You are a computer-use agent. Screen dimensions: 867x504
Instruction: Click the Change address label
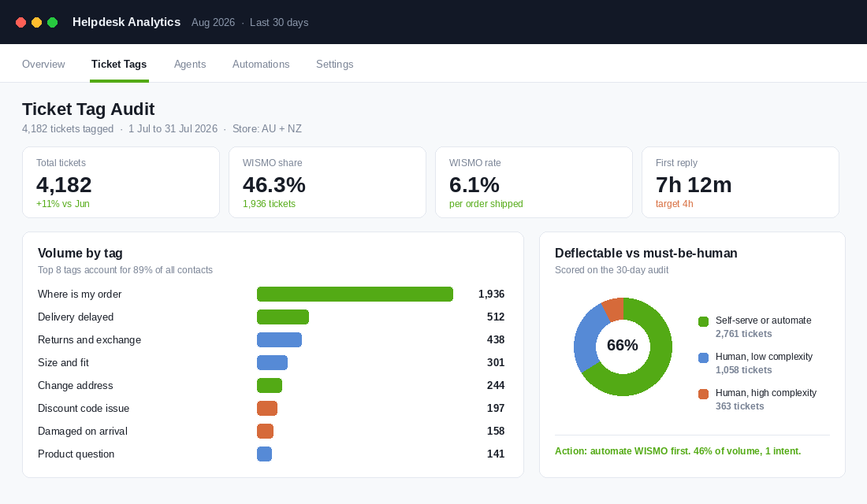[75, 385]
